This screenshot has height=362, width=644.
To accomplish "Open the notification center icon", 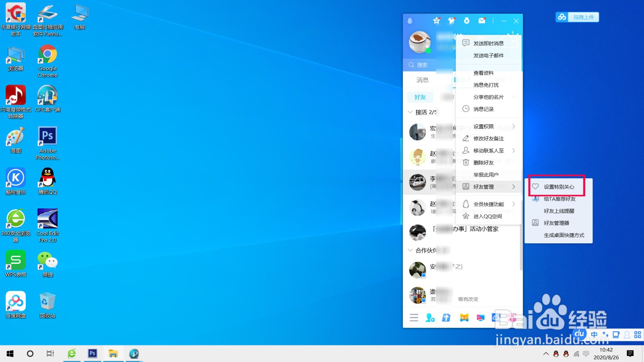I will tap(630, 354).
